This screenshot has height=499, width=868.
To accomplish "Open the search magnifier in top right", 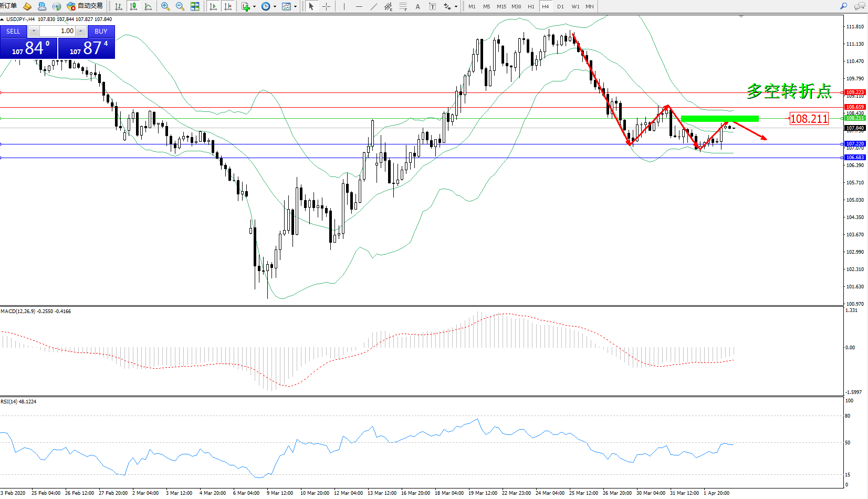I will (844, 6).
